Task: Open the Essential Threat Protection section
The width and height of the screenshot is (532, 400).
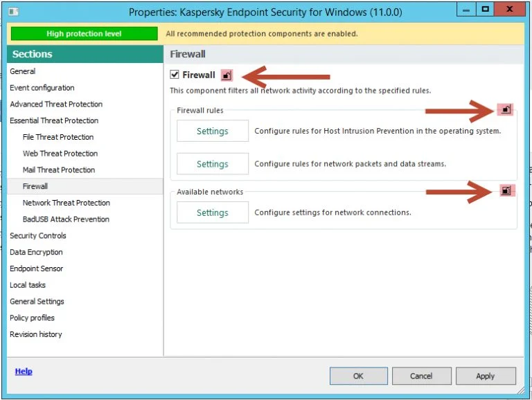Action: tap(85, 120)
